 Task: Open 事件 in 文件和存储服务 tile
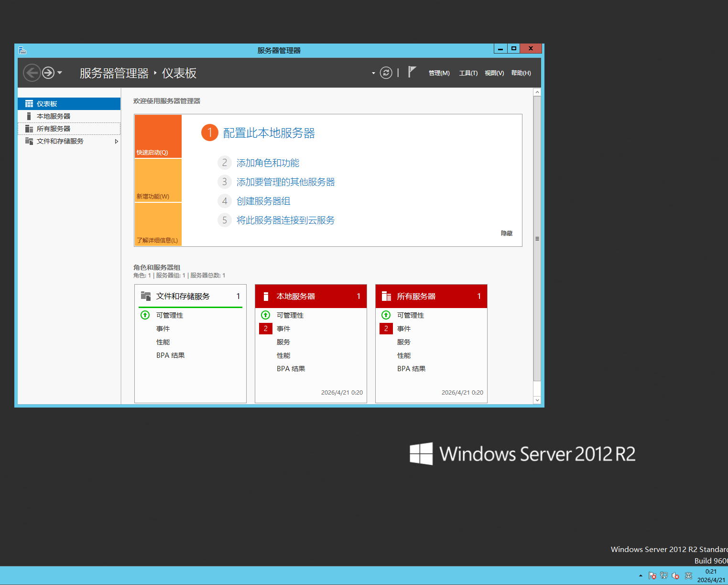click(x=163, y=329)
